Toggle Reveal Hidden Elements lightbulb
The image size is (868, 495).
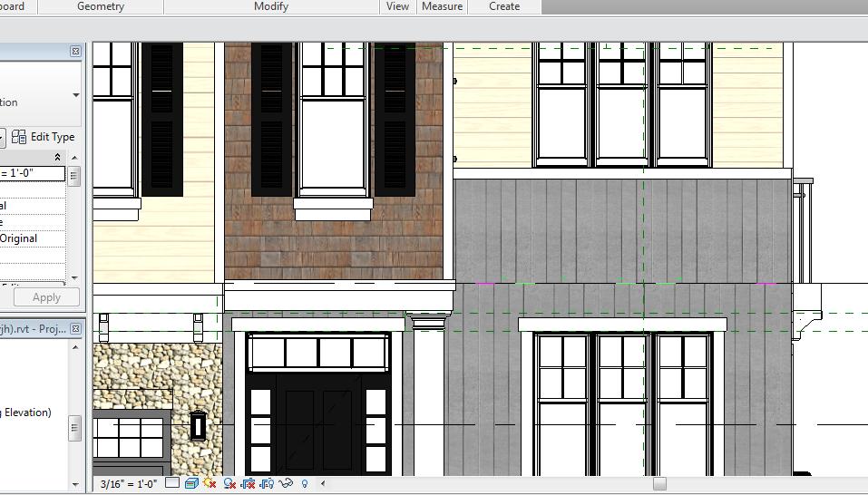coord(305,483)
